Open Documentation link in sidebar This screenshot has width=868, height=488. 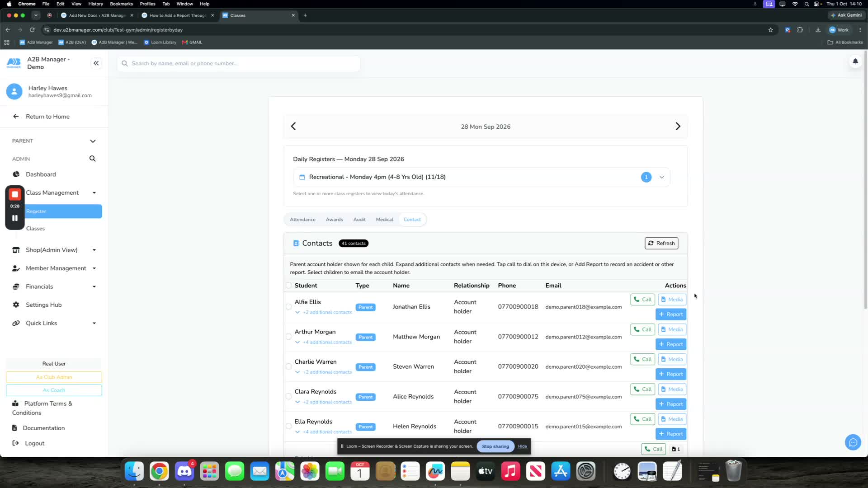point(43,428)
